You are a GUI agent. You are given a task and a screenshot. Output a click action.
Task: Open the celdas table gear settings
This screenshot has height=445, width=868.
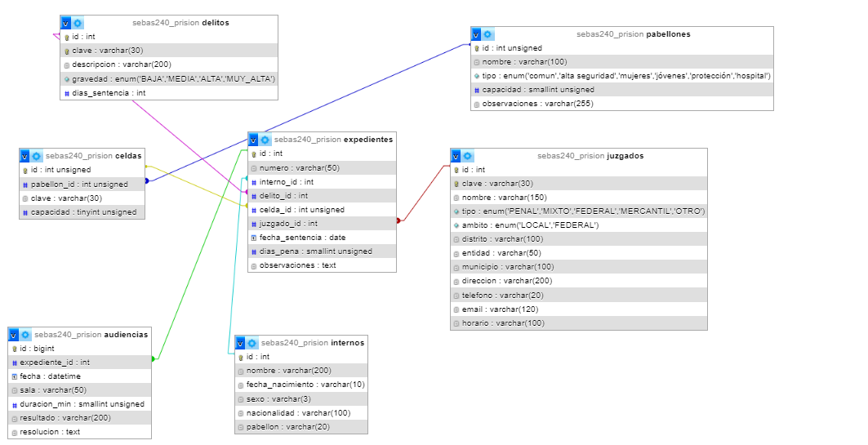(37, 156)
